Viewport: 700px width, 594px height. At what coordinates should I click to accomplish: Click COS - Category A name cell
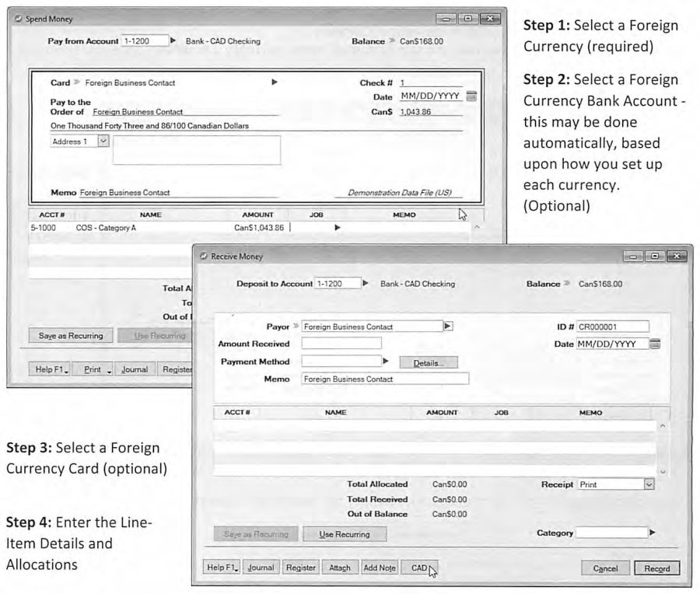click(x=106, y=228)
